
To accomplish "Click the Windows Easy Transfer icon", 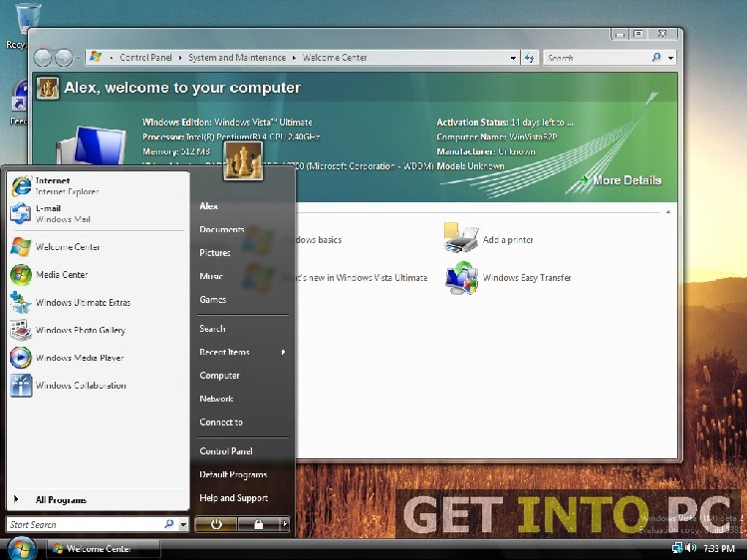I will coord(461,278).
